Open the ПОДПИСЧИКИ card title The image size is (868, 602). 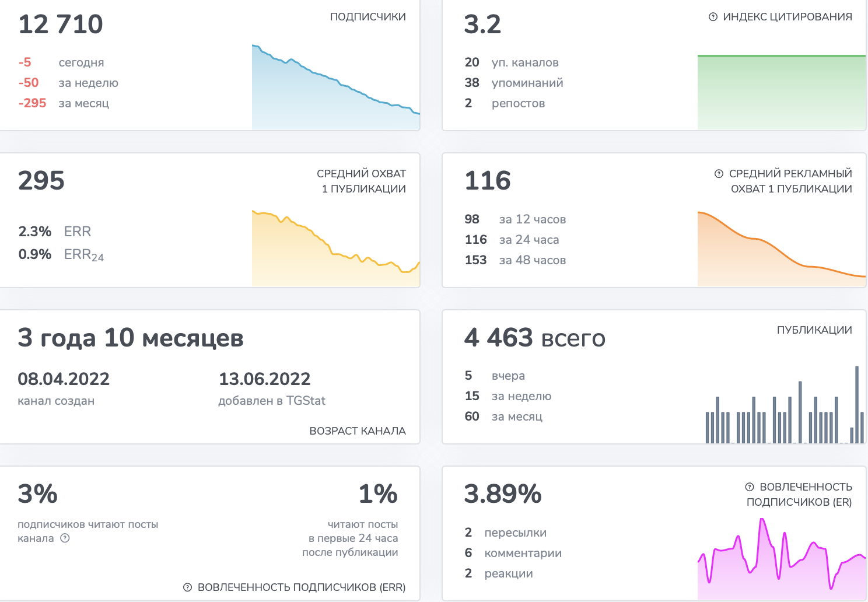tap(368, 17)
